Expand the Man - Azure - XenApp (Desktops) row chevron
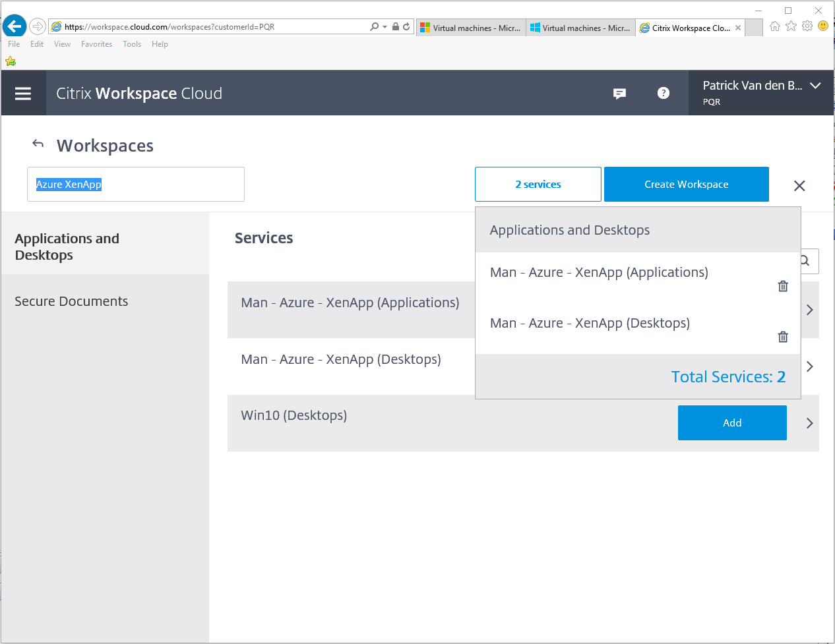Screen dimensions: 835x644 (x=810, y=366)
